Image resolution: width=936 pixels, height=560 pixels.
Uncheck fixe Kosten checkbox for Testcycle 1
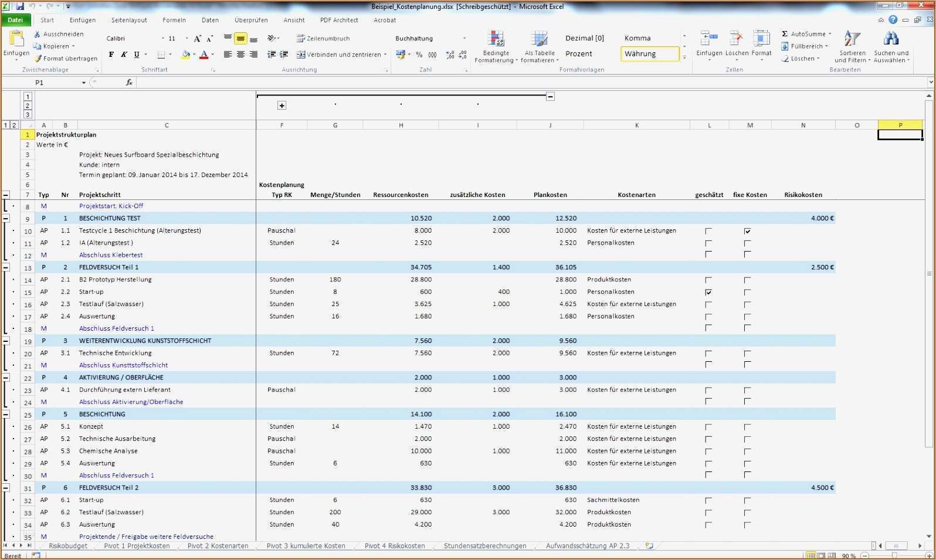pyautogui.click(x=747, y=231)
